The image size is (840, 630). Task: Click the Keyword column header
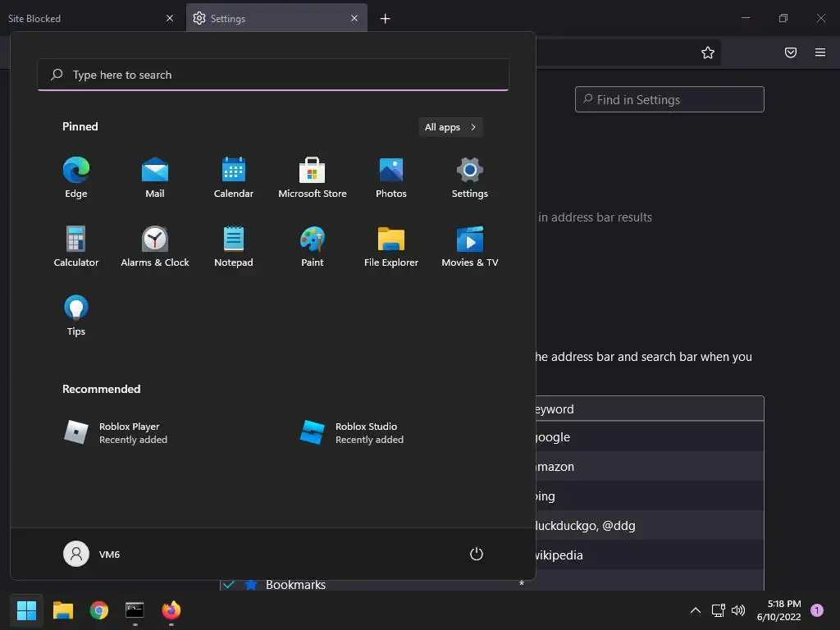point(650,409)
